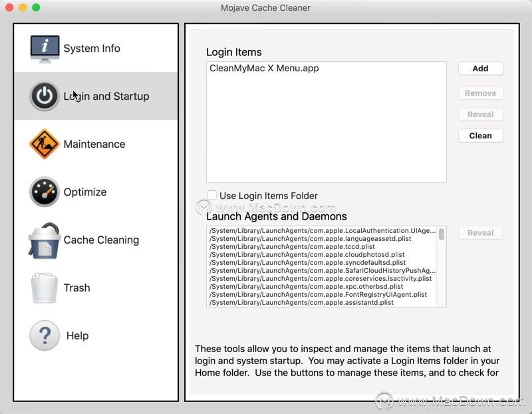Select the com.apple.LocalAuthentication.UIAge... entry
Viewport: 532px width, 414px height.
[323, 231]
